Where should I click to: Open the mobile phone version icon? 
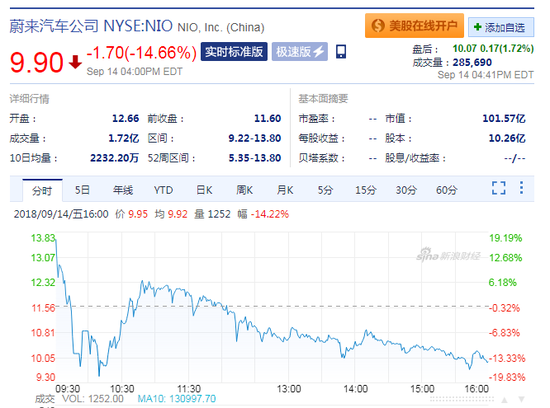pyautogui.click(x=341, y=52)
